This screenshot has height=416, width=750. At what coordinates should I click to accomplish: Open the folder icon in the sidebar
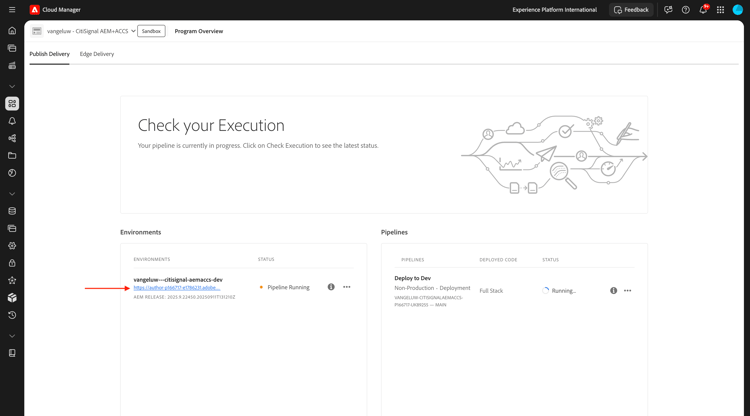[x=12, y=156]
